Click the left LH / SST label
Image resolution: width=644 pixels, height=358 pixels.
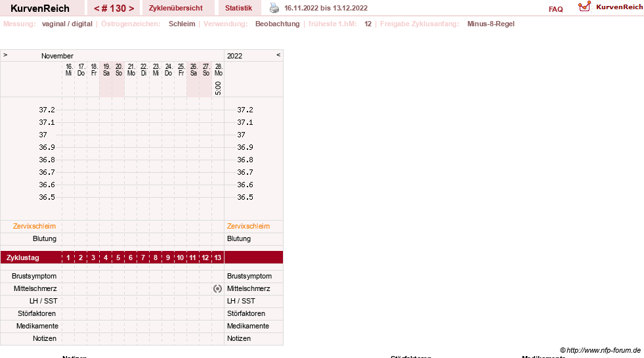(43, 301)
